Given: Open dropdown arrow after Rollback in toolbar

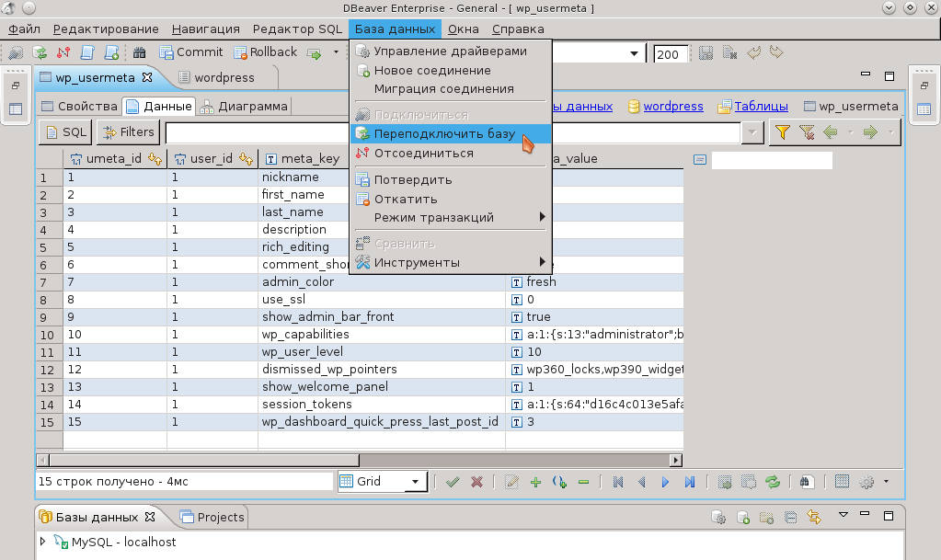Looking at the screenshot, I should pyautogui.click(x=336, y=52).
